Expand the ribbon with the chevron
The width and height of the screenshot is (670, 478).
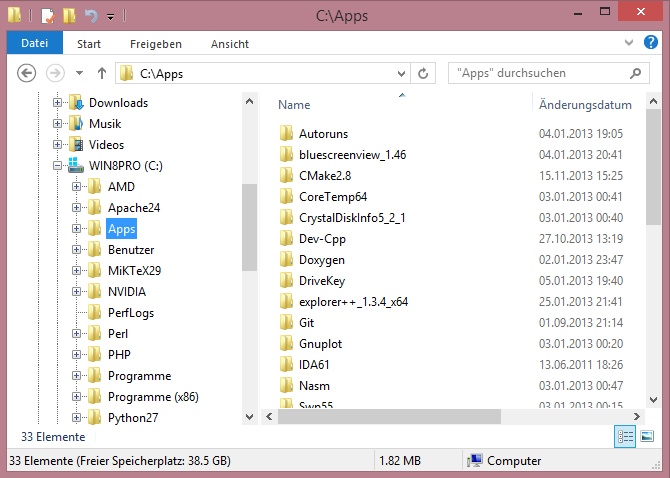coord(629,43)
